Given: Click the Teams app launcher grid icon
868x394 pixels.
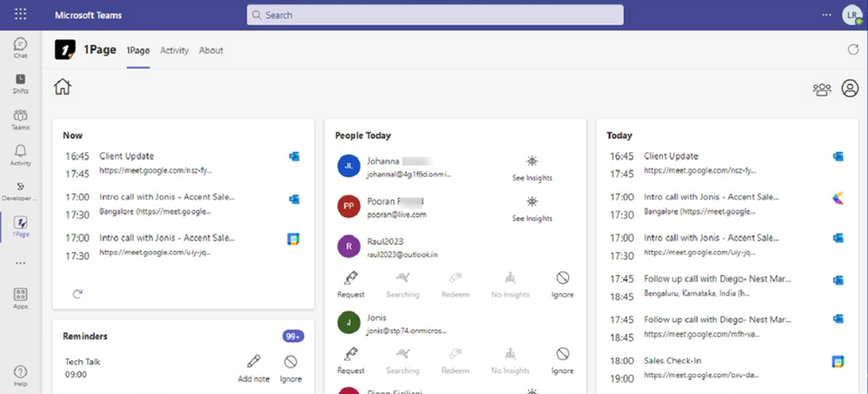Looking at the screenshot, I should (x=21, y=15).
